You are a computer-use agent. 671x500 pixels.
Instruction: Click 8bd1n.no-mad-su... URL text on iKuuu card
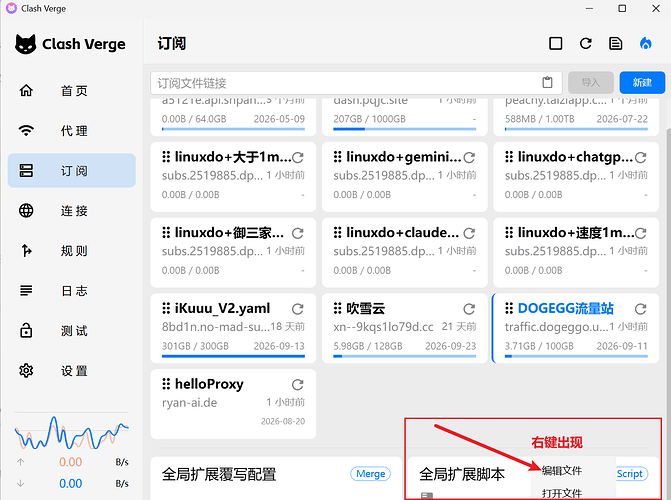216,327
